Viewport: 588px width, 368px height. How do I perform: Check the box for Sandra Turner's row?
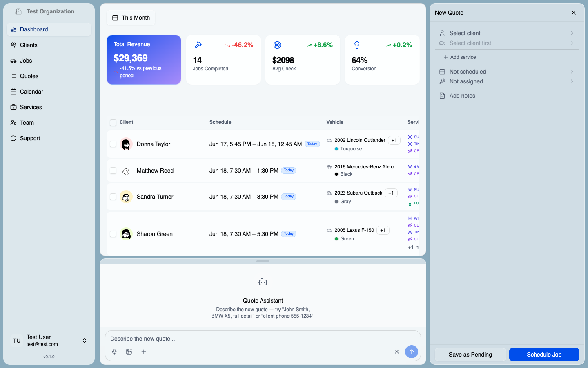click(x=113, y=197)
